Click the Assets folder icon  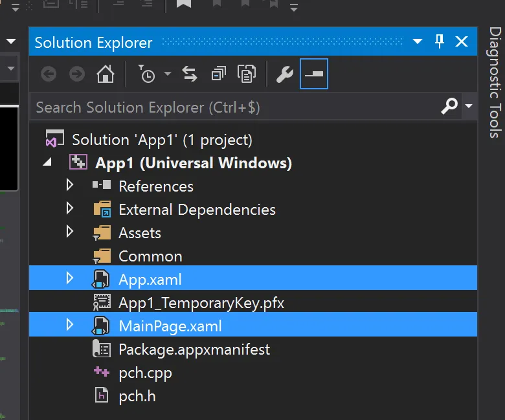[102, 233]
